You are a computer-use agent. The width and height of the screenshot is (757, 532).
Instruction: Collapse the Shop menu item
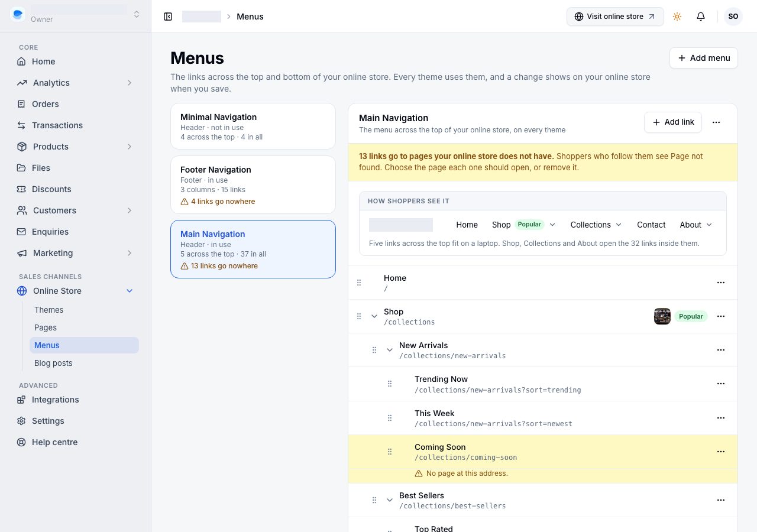tap(374, 316)
